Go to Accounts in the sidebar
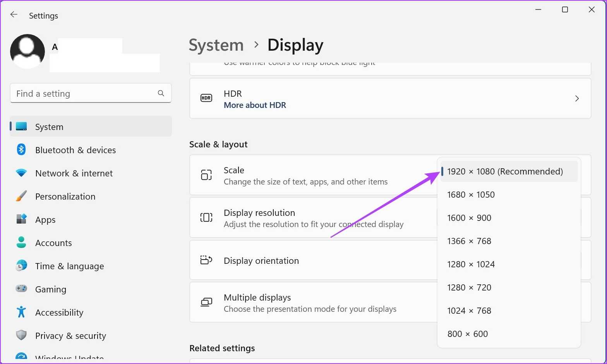 (x=53, y=243)
